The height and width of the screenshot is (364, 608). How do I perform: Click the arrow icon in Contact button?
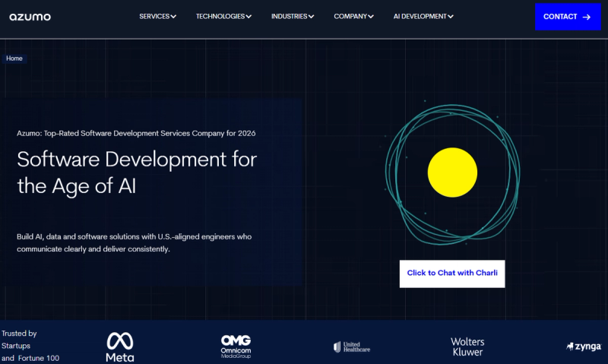pyautogui.click(x=587, y=17)
